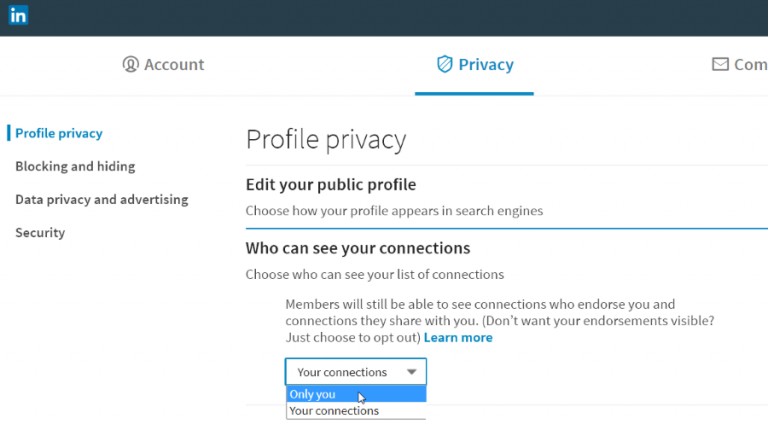
Task: Collapse Who can see your connections
Action: (x=358, y=248)
